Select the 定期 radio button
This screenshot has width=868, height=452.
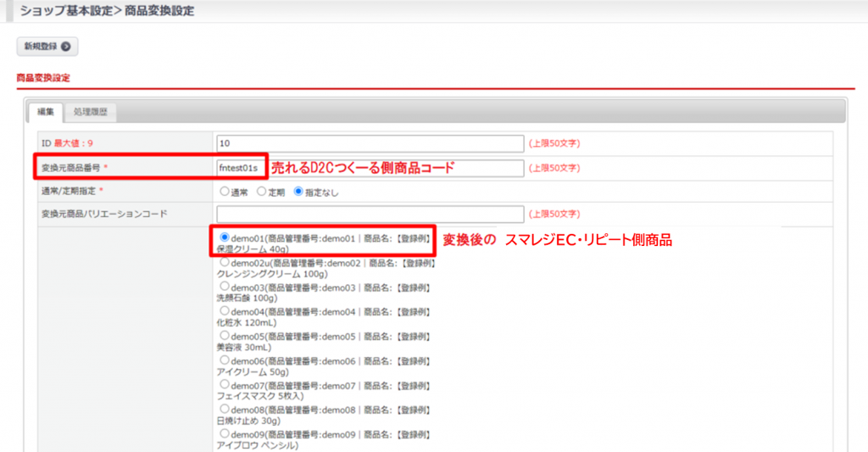click(261, 192)
